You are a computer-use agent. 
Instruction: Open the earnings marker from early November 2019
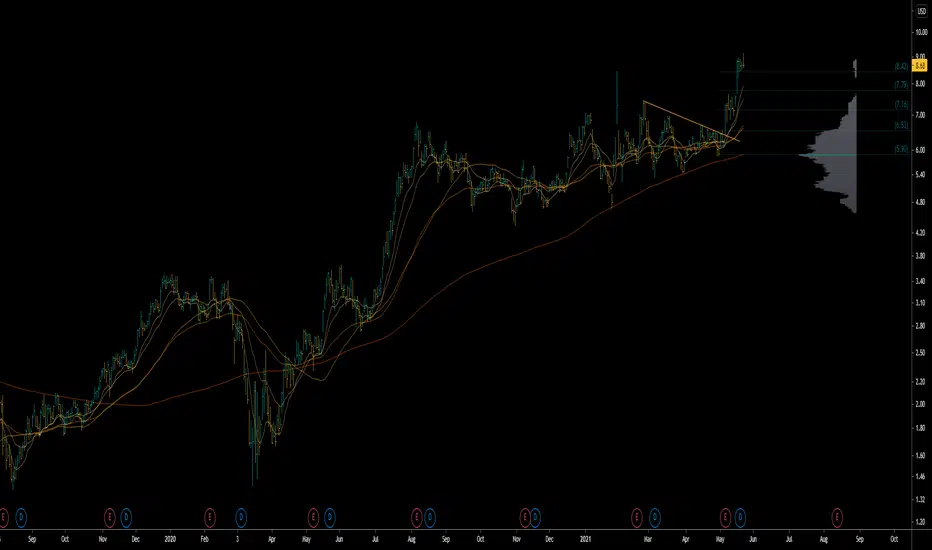pyautogui.click(x=109, y=518)
